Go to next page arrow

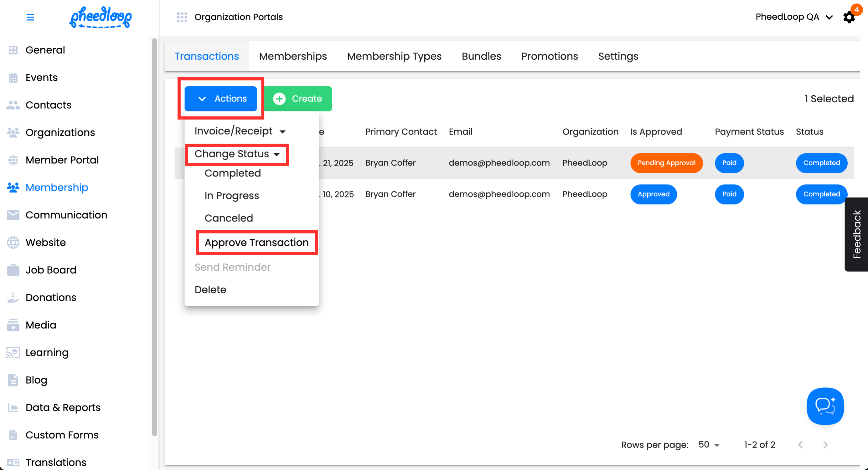pos(825,445)
